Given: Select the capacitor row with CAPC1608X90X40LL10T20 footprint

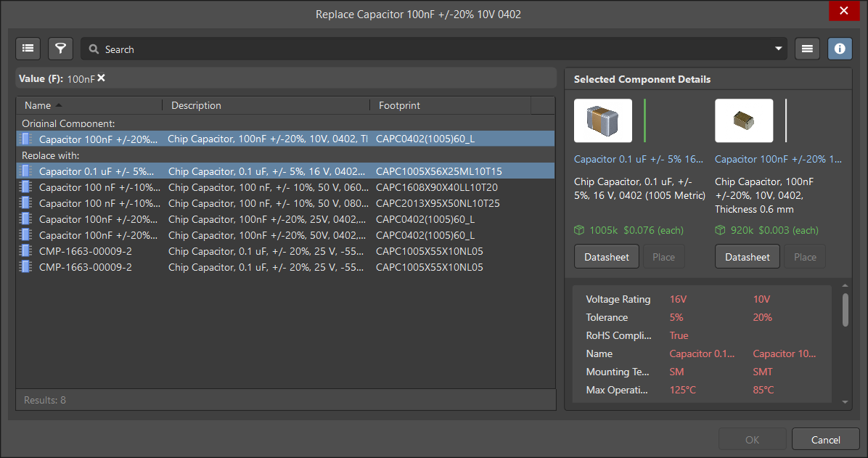Looking at the screenshot, I should click(218, 187).
